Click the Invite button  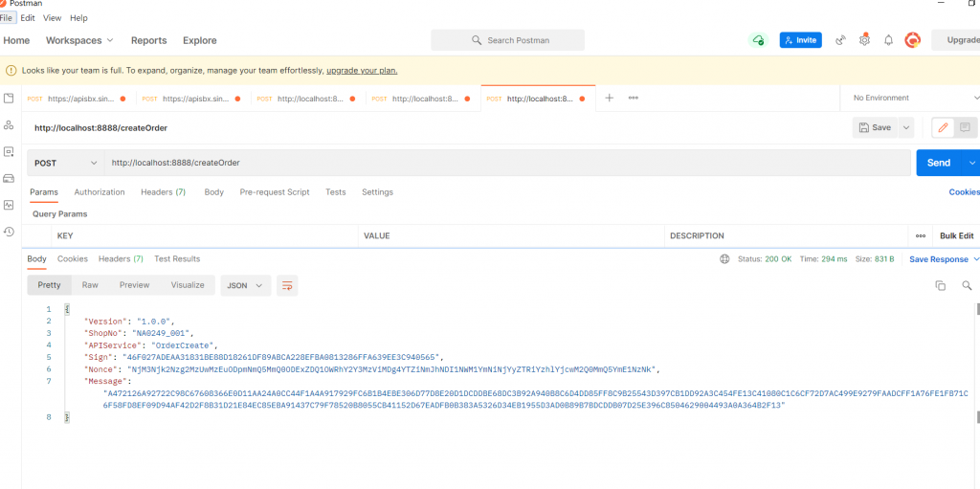801,40
